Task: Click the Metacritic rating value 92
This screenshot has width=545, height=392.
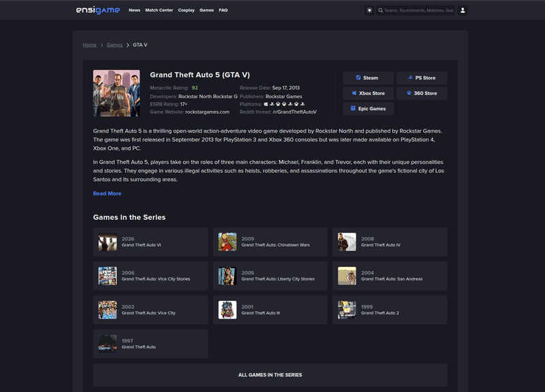Action: point(195,88)
